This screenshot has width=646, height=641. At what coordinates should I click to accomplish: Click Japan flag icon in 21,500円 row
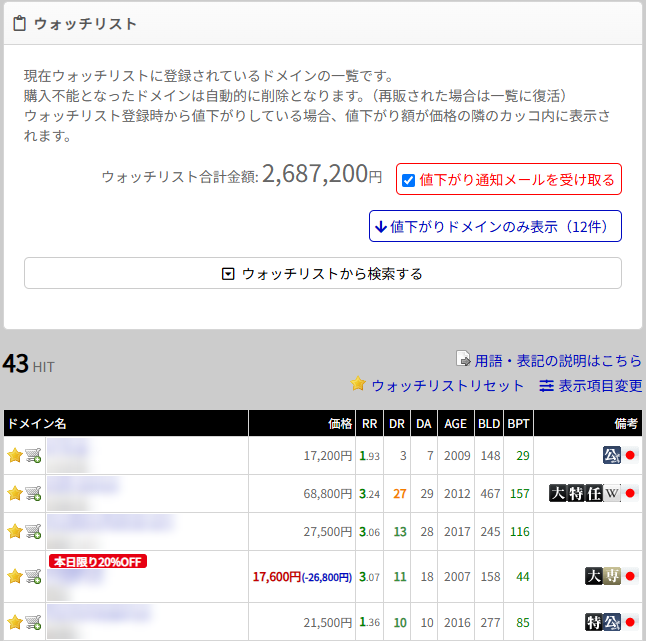(630, 622)
